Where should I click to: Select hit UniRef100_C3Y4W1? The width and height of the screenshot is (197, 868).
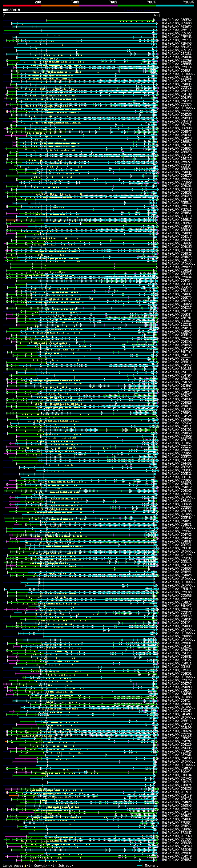point(176,755)
